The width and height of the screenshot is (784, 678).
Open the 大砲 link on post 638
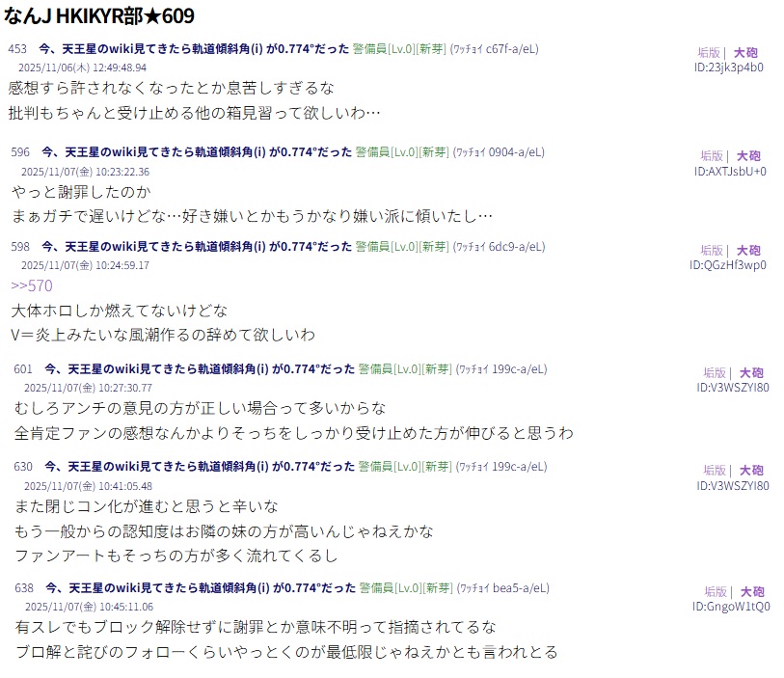pyautogui.click(x=751, y=592)
